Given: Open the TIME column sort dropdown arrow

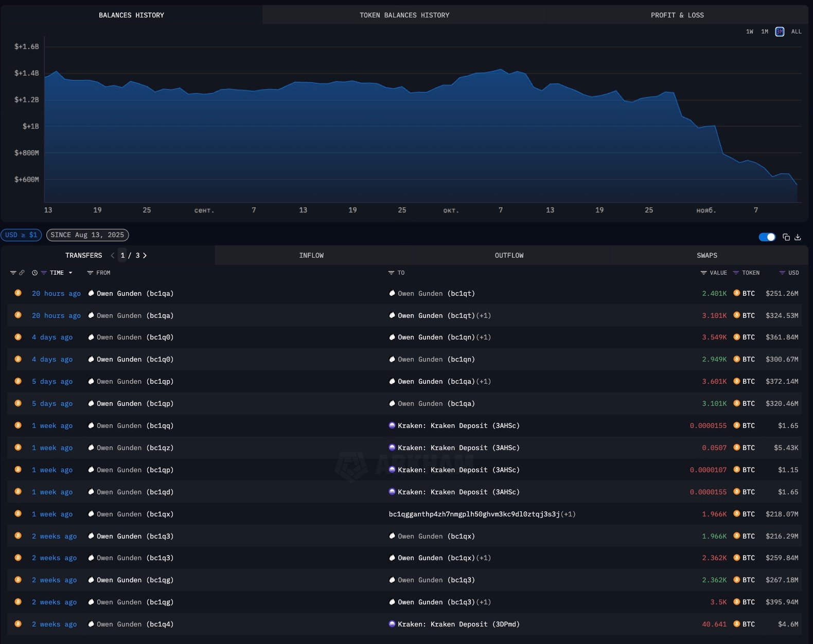Looking at the screenshot, I should pos(70,273).
